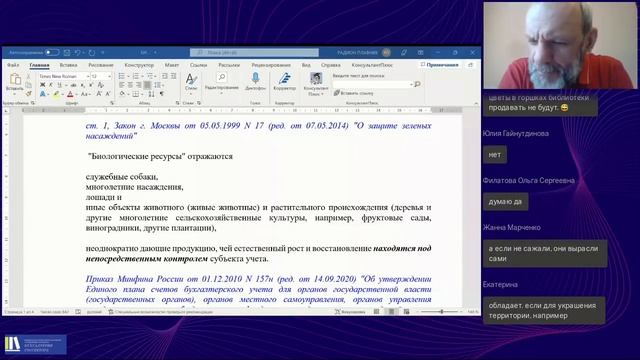This screenshot has height=360, width=640.
Task: Toggle Underline formatting
Action: pyautogui.click(x=60, y=85)
